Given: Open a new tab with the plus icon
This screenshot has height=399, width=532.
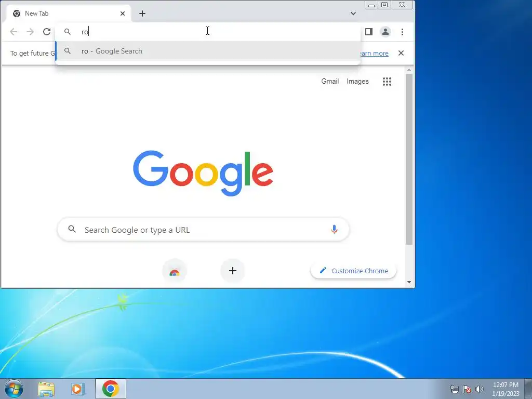Looking at the screenshot, I should point(142,14).
